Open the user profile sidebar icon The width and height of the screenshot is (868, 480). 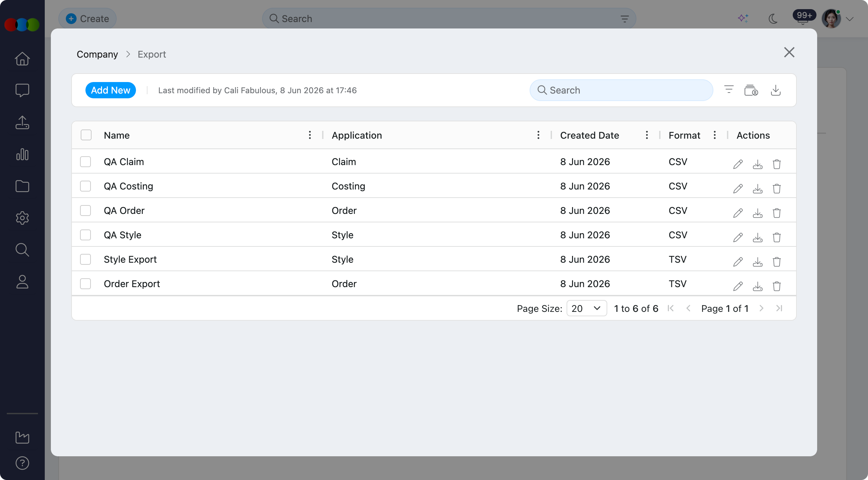[22, 282]
